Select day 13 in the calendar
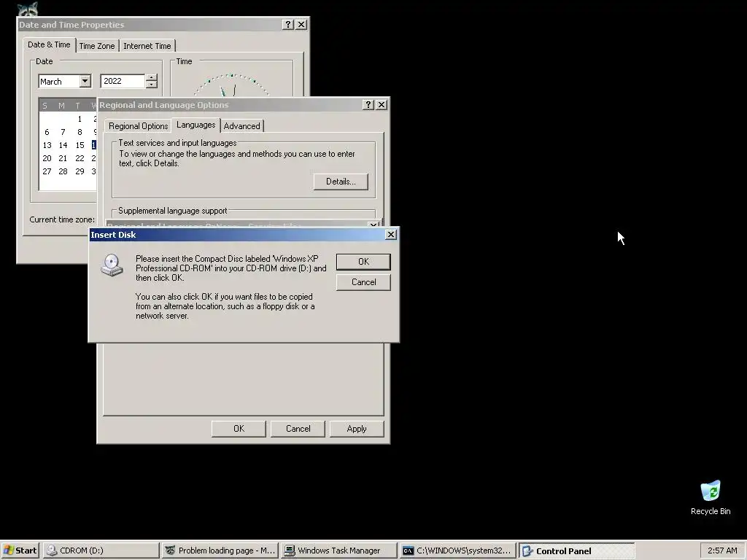Image resolution: width=747 pixels, height=560 pixels. pos(47,145)
